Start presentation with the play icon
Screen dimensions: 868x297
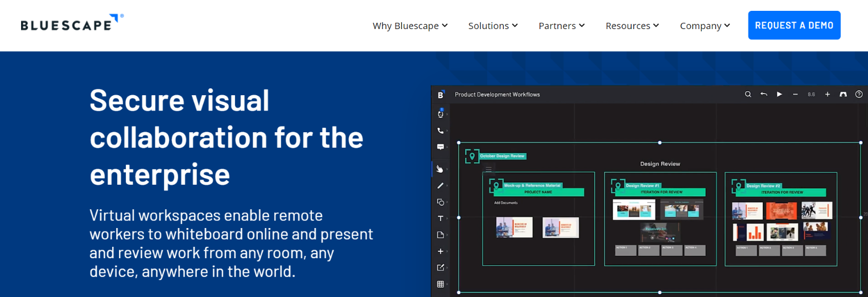point(780,94)
